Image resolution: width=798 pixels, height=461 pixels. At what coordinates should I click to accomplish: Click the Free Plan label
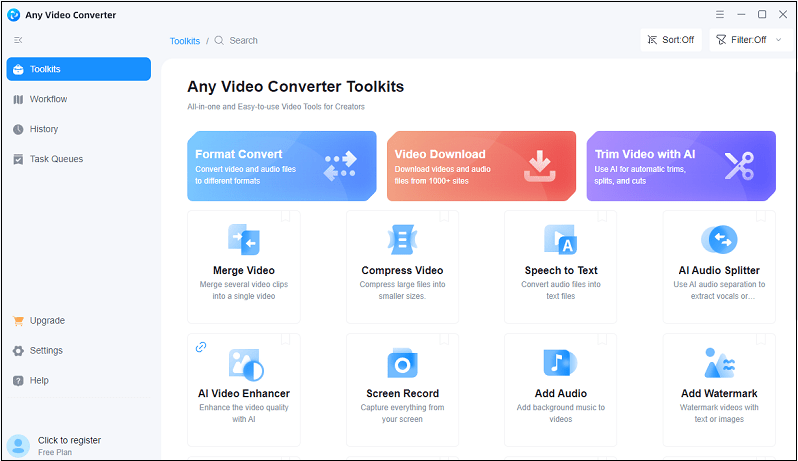coord(55,452)
